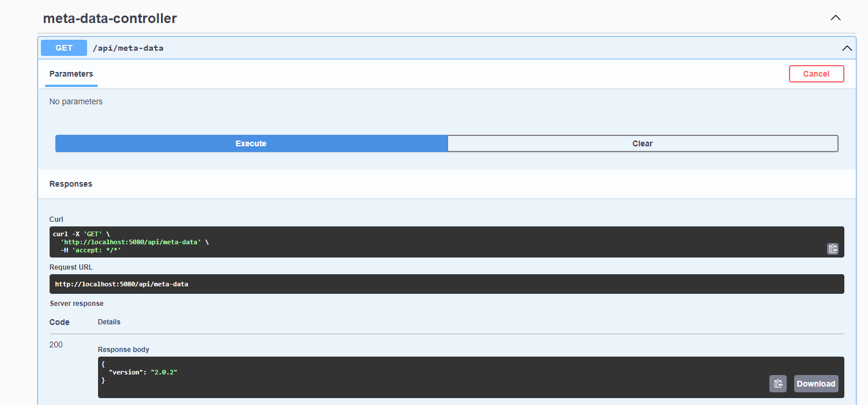Click the blue GET method badge

63,48
